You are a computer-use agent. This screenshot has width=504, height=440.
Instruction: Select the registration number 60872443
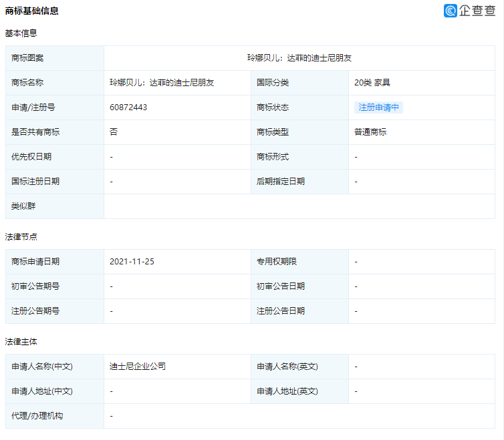point(128,107)
